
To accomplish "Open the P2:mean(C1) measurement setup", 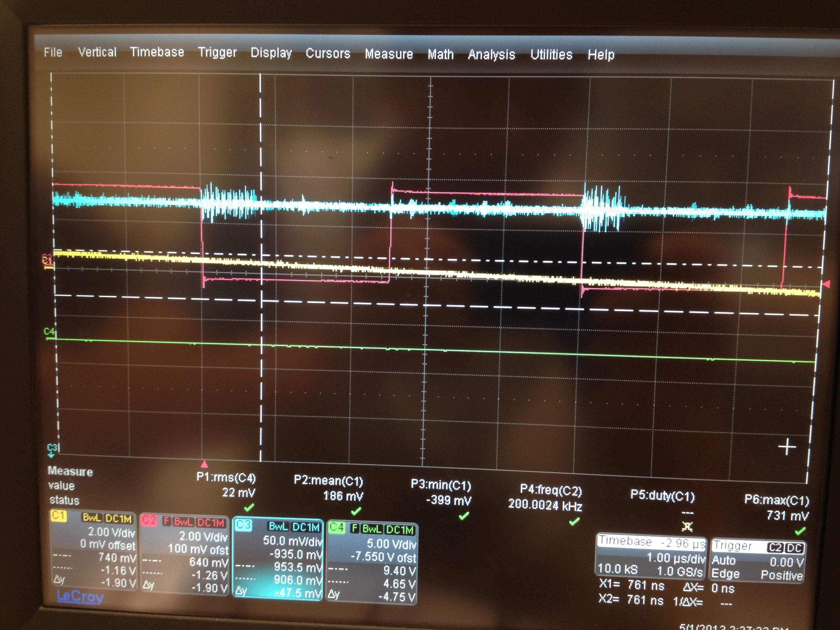I will tap(328, 481).
